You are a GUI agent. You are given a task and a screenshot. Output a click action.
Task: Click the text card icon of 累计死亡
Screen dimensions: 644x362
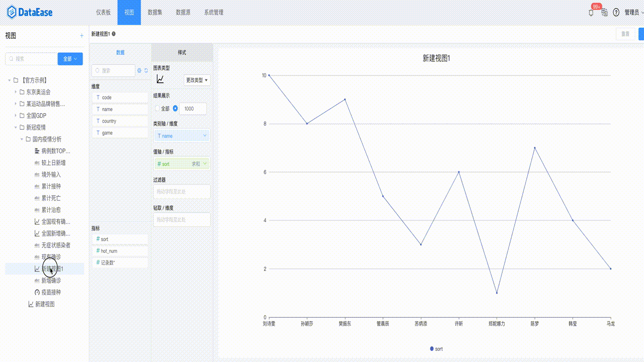tap(37, 198)
